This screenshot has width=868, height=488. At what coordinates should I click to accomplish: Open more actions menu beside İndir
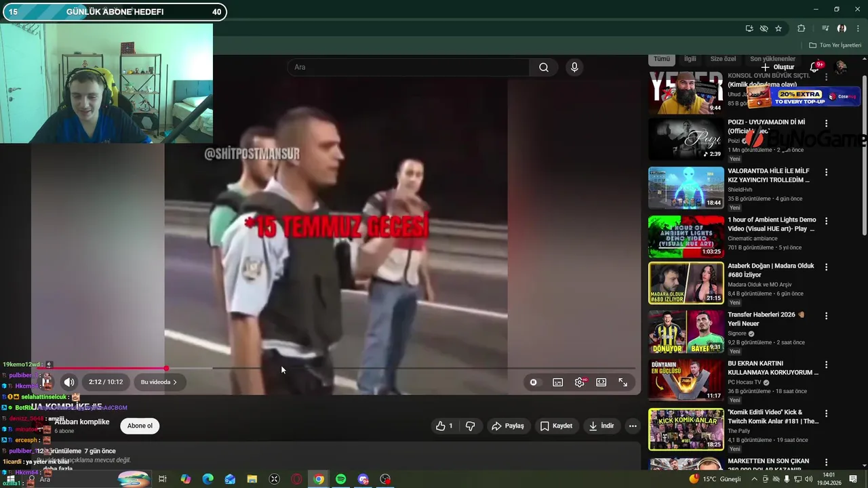pyautogui.click(x=633, y=426)
